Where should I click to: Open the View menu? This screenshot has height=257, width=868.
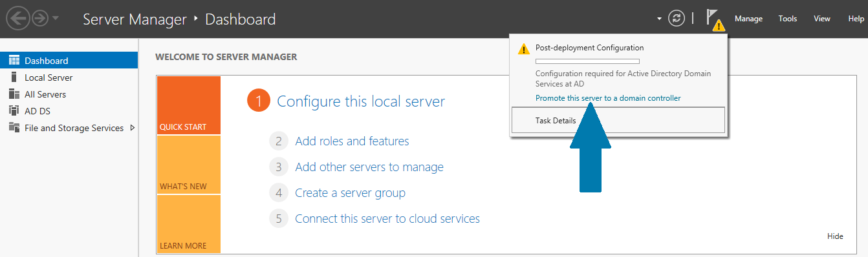[x=822, y=19]
